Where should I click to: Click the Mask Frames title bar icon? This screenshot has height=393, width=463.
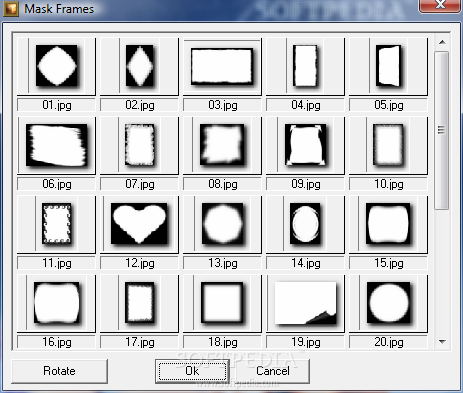pos(11,9)
